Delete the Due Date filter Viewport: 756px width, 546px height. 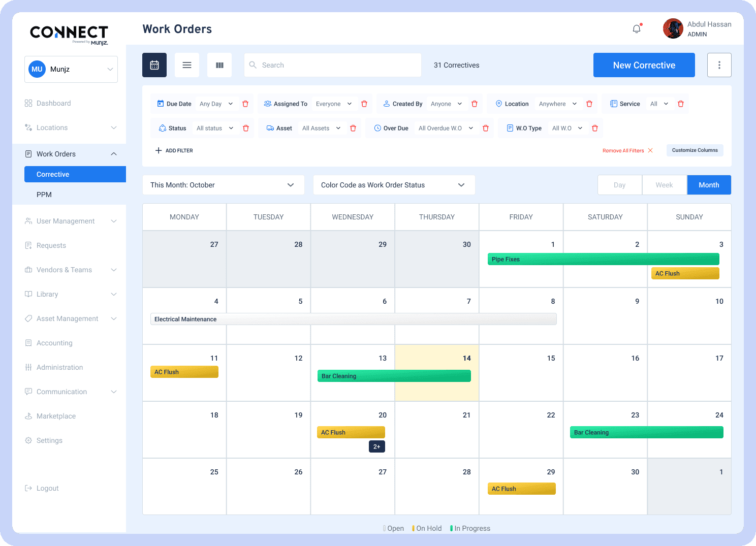click(245, 104)
